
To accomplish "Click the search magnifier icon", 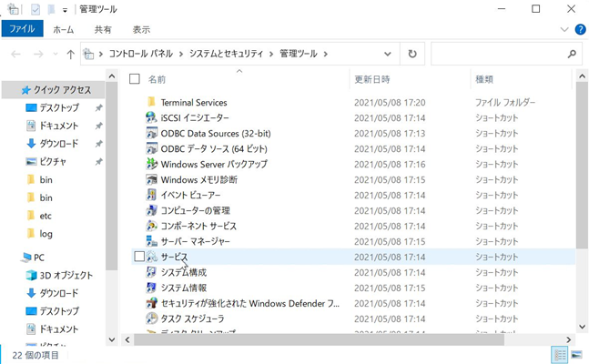I will [572, 54].
